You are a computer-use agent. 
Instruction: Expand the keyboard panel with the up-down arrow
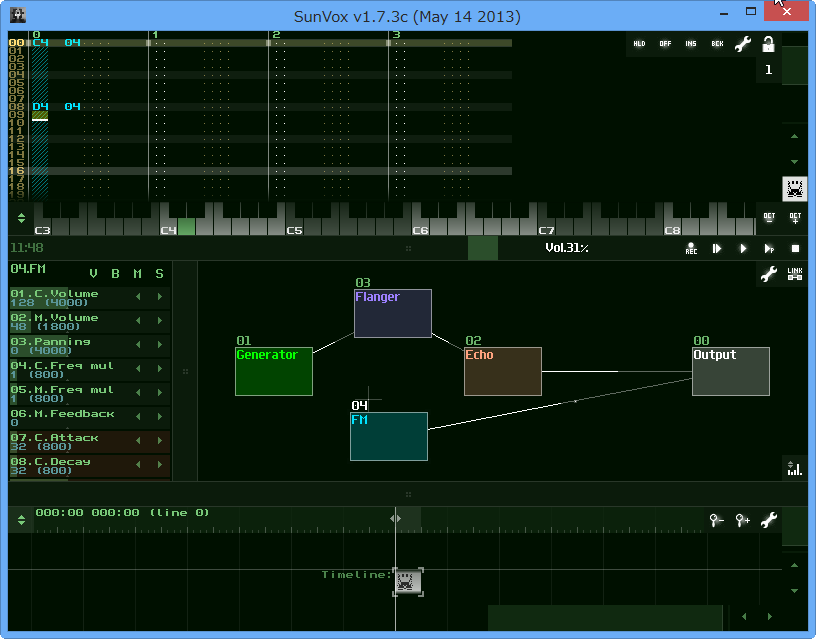click(21, 218)
